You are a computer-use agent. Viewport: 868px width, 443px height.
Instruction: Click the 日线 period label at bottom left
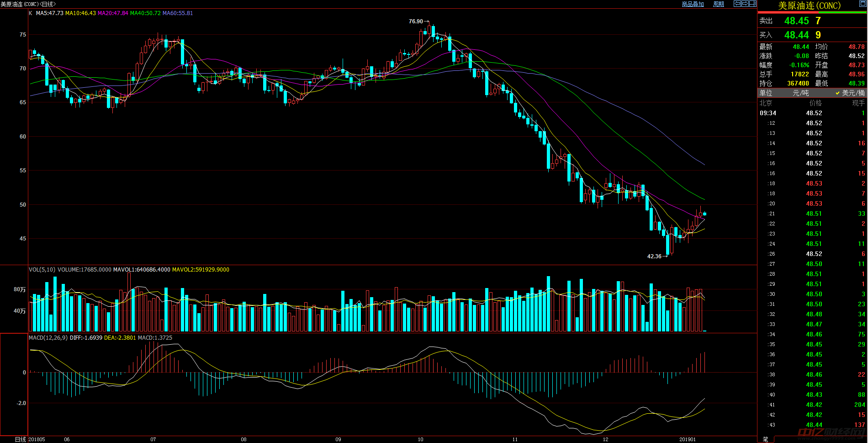point(21,439)
